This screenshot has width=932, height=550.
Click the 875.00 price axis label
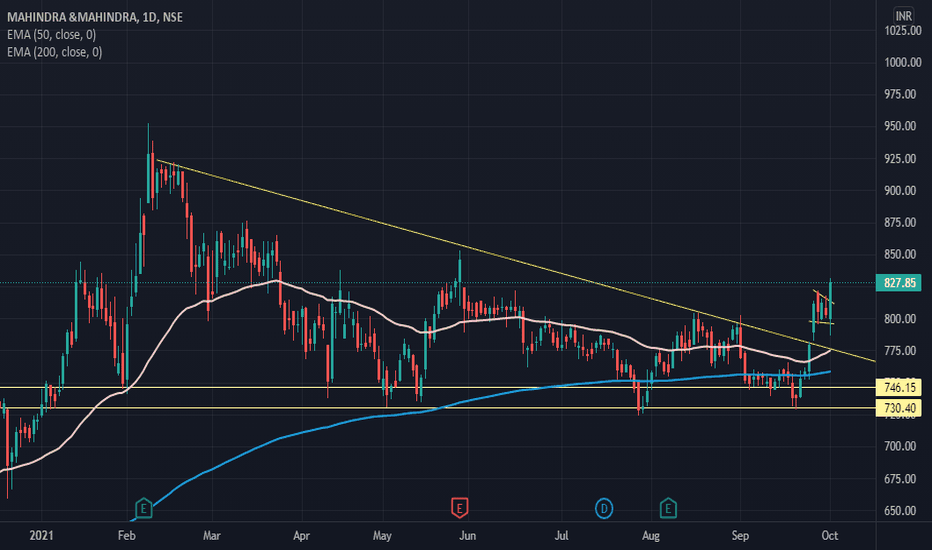[x=902, y=222]
